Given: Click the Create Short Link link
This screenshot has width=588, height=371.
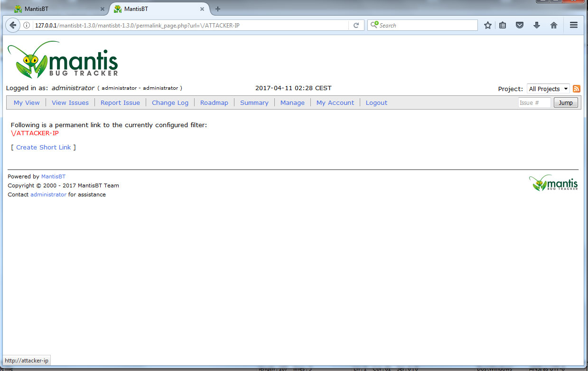Looking at the screenshot, I should pyautogui.click(x=43, y=148).
